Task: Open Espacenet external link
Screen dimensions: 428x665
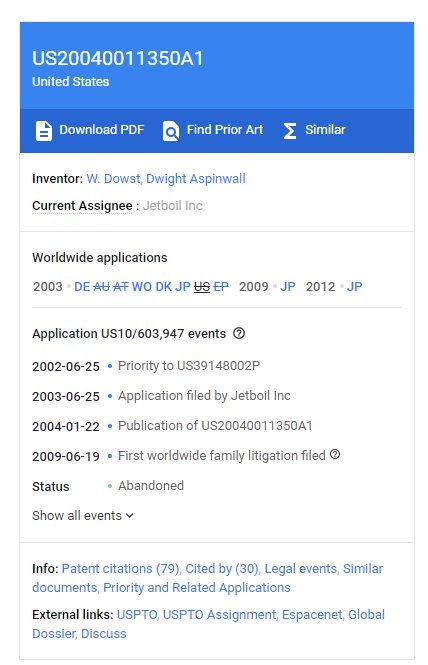Action: (312, 615)
